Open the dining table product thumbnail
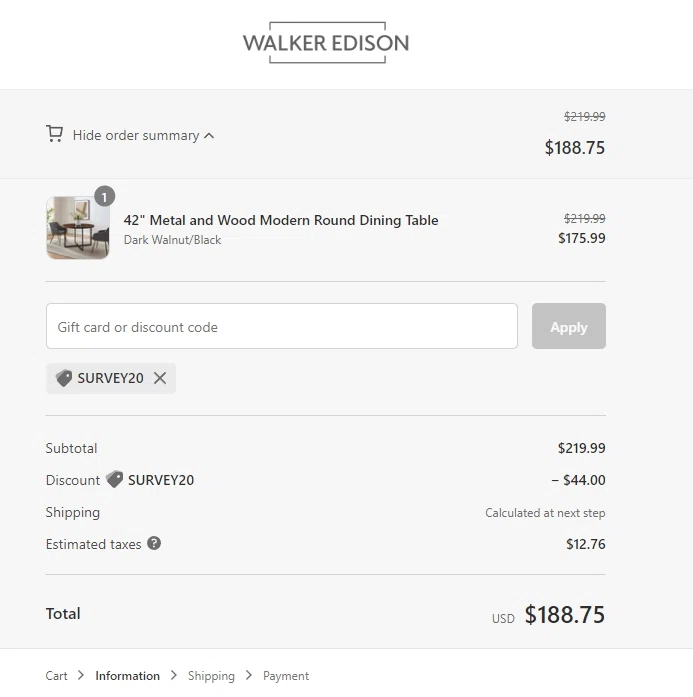This screenshot has height=697, width=693. coord(78,228)
